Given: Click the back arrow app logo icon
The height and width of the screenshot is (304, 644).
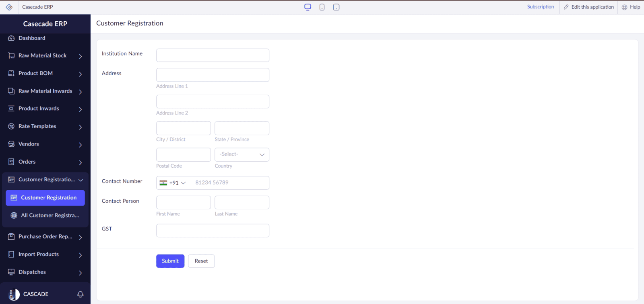Looking at the screenshot, I should tap(9, 7).
